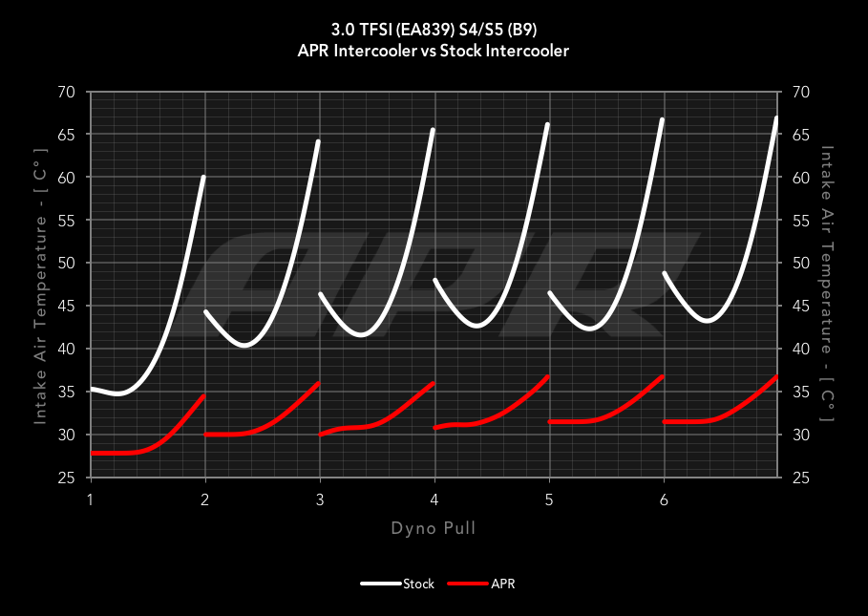Click the "Dyno Pull" x-axis title
868x616 pixels.
(x=434, y=528)
